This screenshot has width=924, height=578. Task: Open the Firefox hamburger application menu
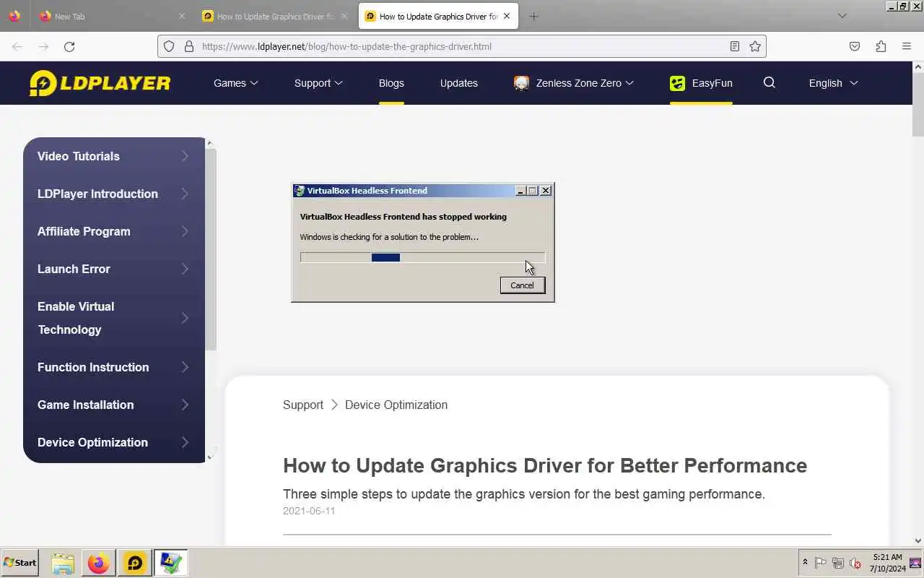[907, 46]
